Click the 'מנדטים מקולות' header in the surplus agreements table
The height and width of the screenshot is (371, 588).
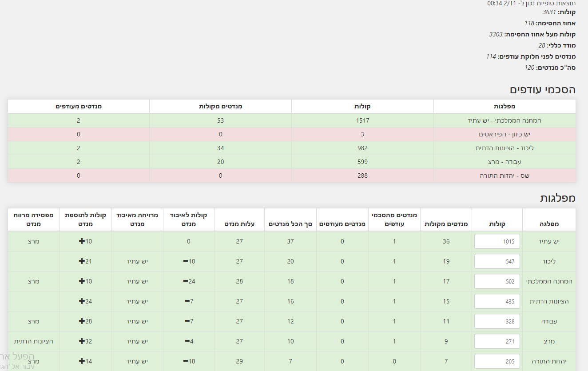point(220,106)
